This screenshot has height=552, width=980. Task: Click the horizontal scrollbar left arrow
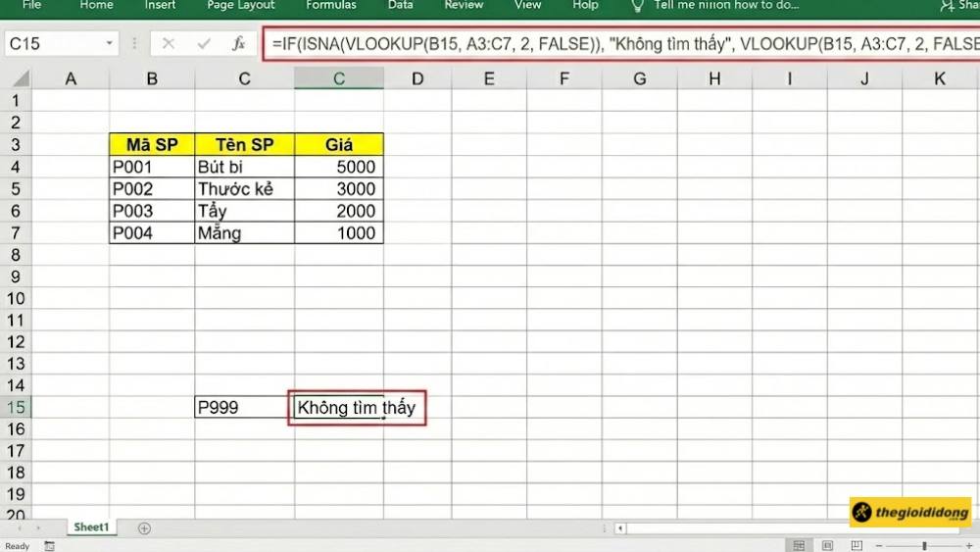[620, 528]
